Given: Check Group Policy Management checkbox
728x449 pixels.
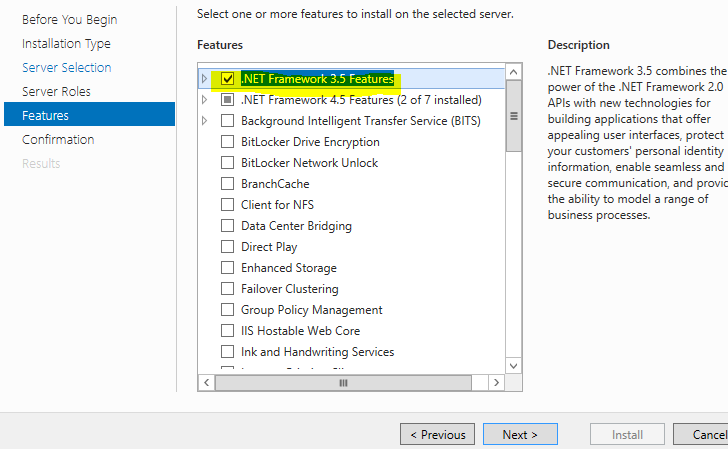Looking at the screenshot, I should [x=227, y=309].
